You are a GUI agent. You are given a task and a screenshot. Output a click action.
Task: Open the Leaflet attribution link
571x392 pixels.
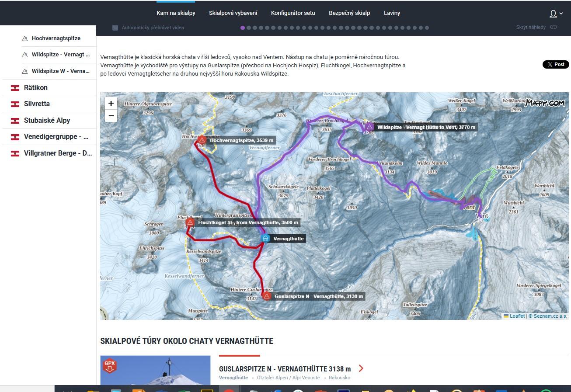tap(517, 316)
